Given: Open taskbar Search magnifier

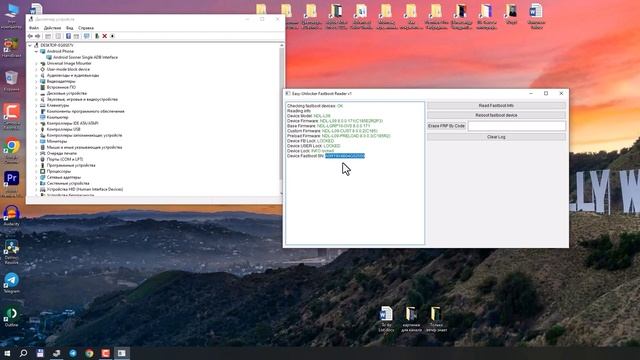Looking at the screenshot, I should pyautogui.click(x=23, y=353).
